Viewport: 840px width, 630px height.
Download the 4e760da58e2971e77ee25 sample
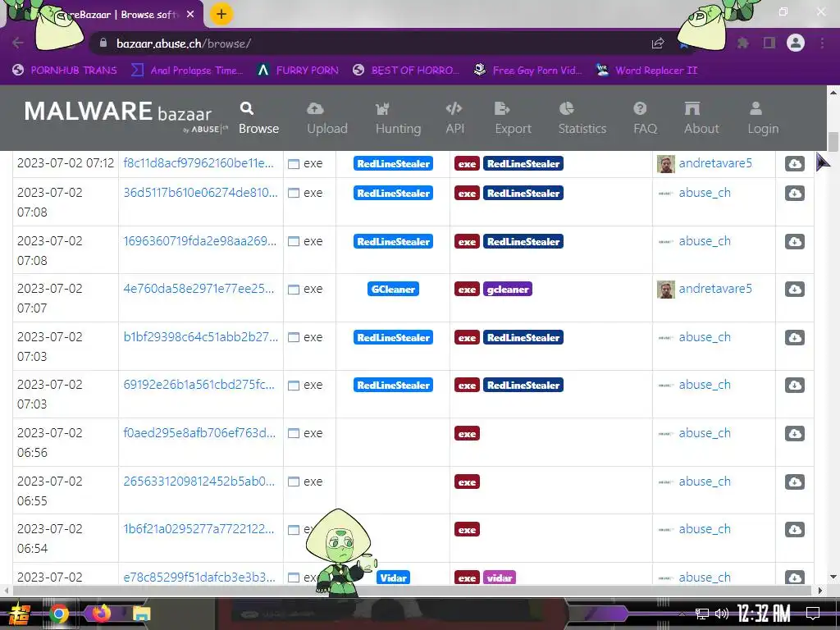click(x=794, y=289)
